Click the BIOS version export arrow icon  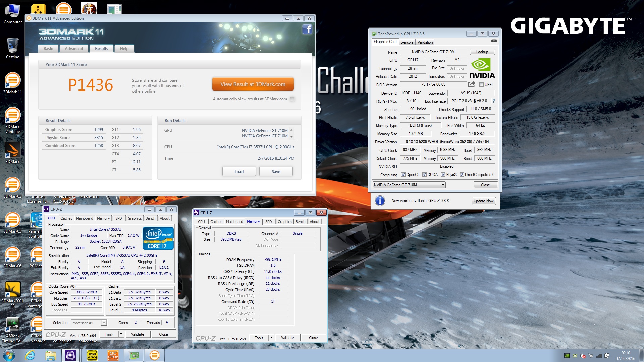coord(472,84)
